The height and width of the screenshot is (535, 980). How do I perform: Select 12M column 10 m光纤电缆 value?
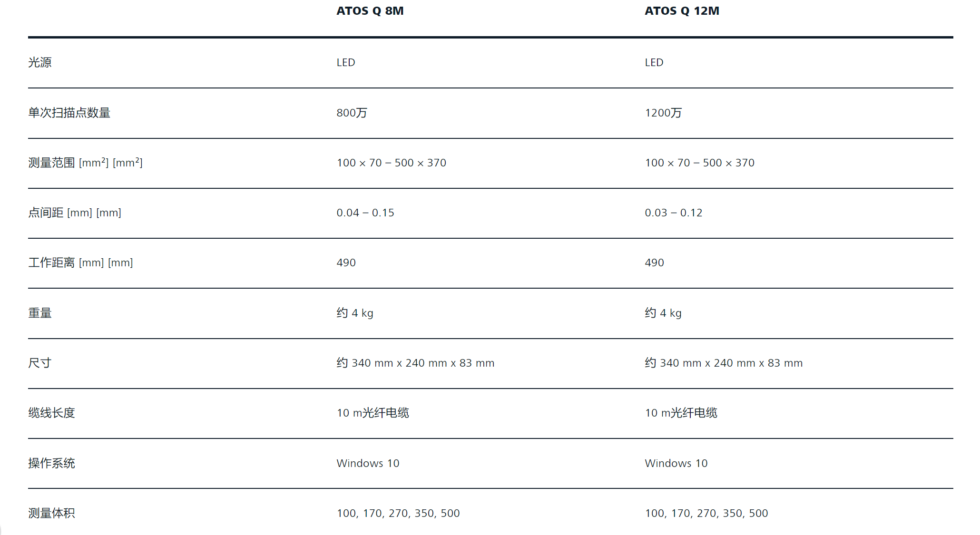click(681, 413)
